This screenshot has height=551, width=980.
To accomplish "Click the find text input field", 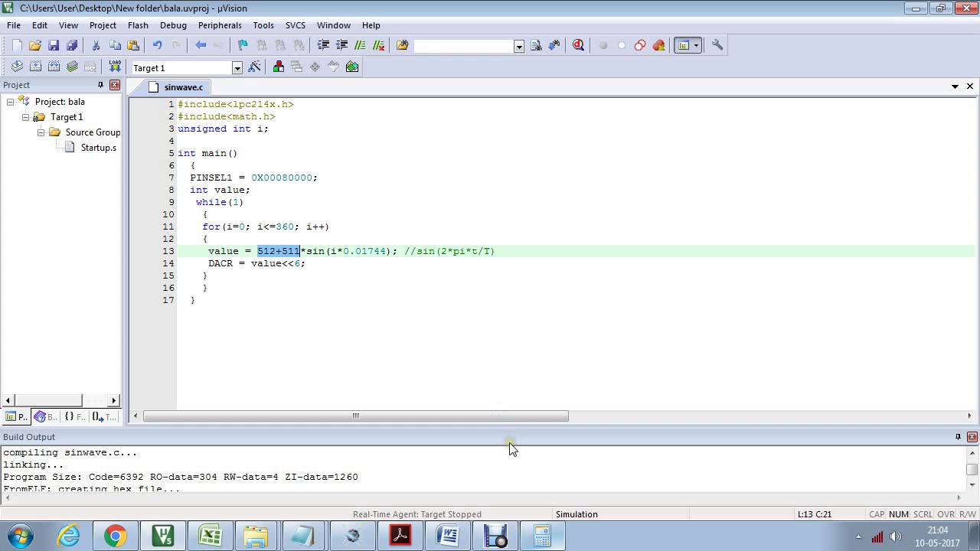I will tap(464, 46).
